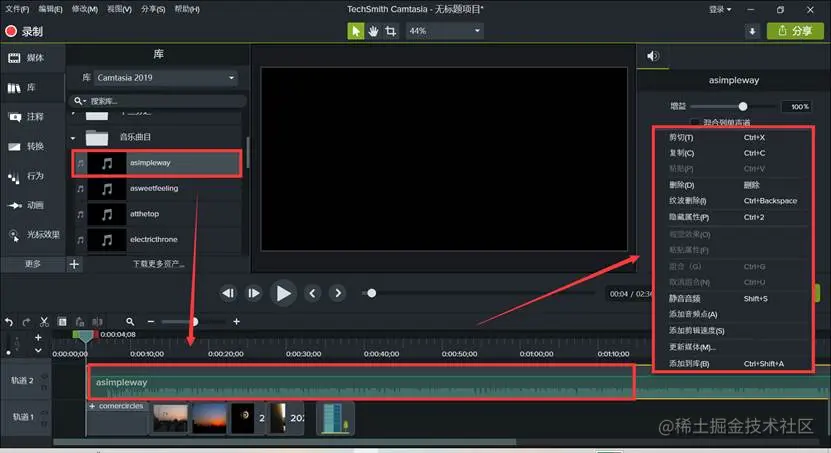Image resolution: width=831 pixels, height=453 pixels.
Task: Choose 剪切(T) from context menu
Action: tap(732, 137)
